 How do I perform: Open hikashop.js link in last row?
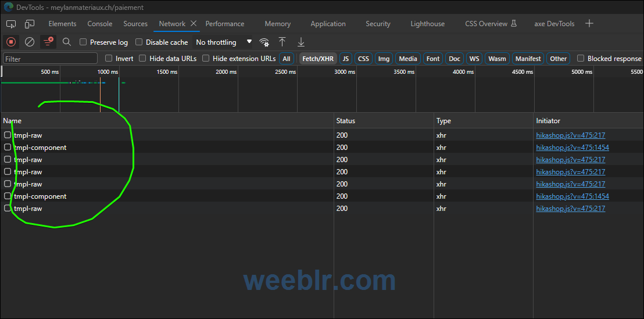click(571, 209)
